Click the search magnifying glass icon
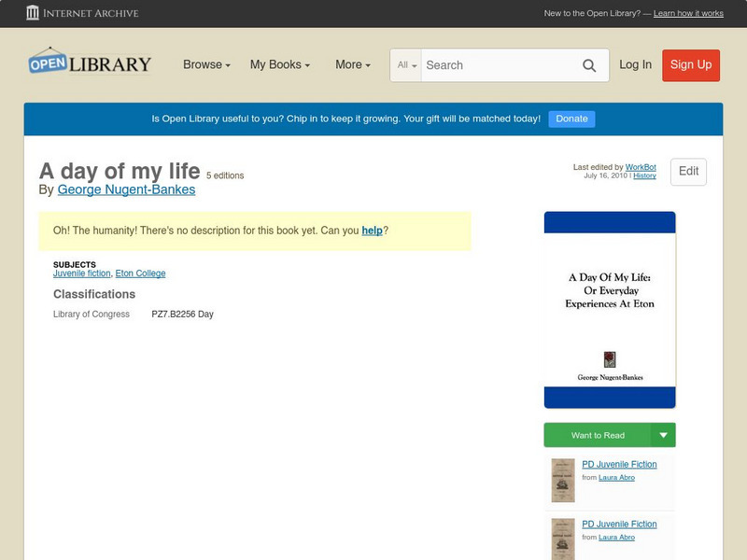The height and width of the screenshot is (560, 747). coord(589,65)
